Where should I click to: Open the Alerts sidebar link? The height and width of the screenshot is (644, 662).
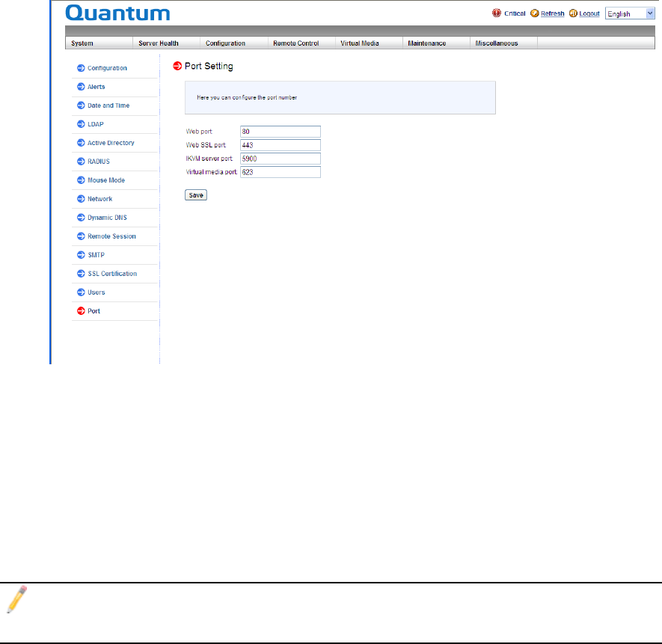point(96,87)
